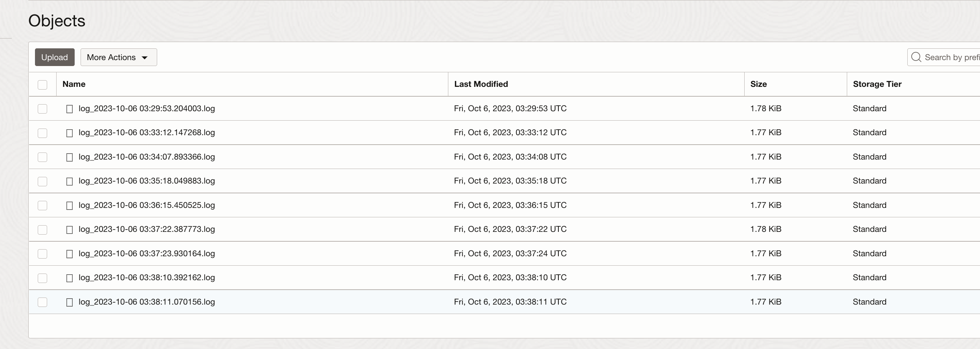Click file icon for log 03:29:53.204003

pyautogui.click(x=70, y=109)
